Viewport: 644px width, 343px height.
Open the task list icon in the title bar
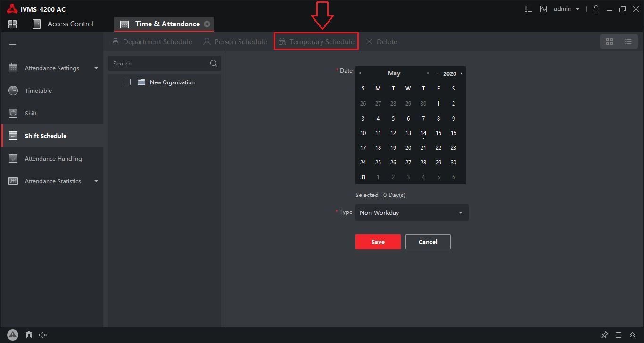click(x=528, y=9)
